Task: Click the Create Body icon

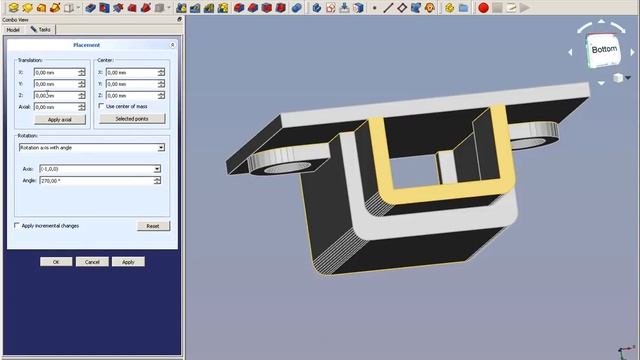Action: [317, 7]
